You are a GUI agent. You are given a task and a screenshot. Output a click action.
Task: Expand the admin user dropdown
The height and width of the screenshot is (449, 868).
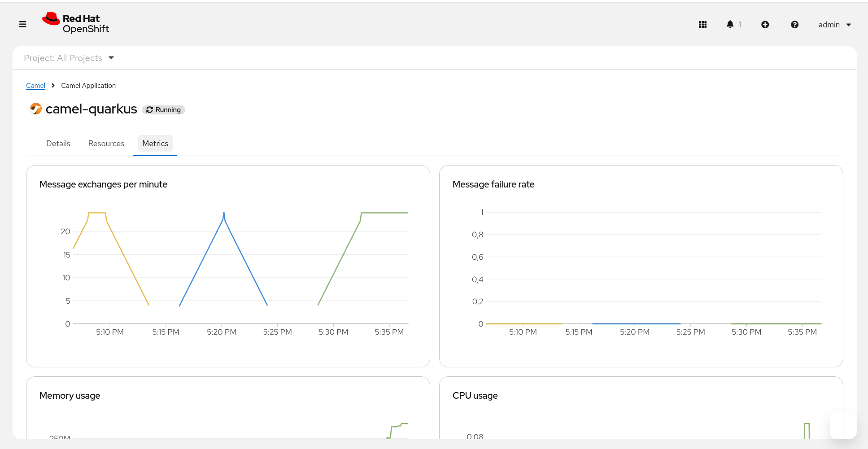[834, 25]
